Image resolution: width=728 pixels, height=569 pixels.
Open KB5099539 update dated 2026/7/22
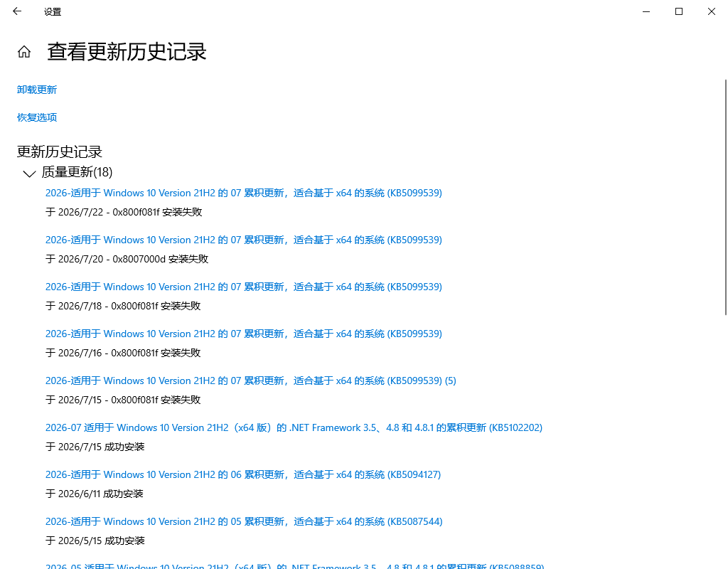pos(243,193)
